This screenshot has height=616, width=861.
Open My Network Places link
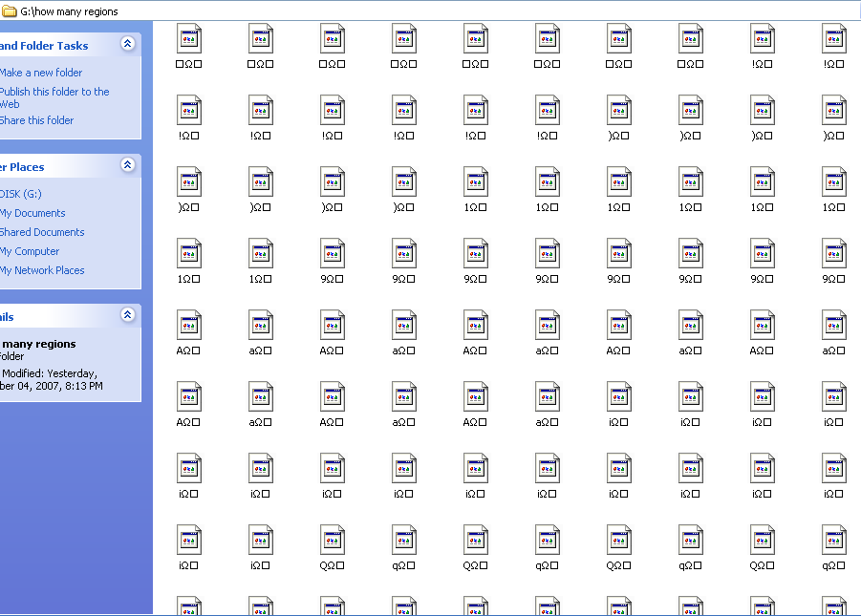[x=42, y=270]
